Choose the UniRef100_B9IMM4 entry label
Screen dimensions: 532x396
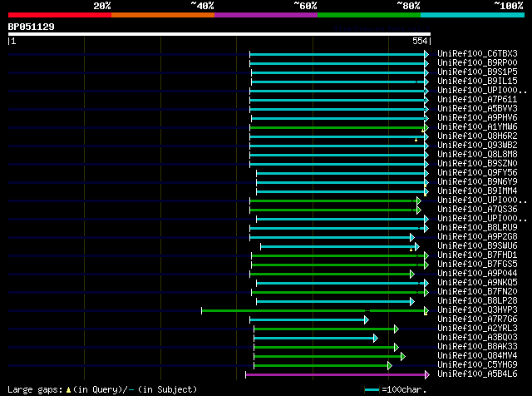477,191
